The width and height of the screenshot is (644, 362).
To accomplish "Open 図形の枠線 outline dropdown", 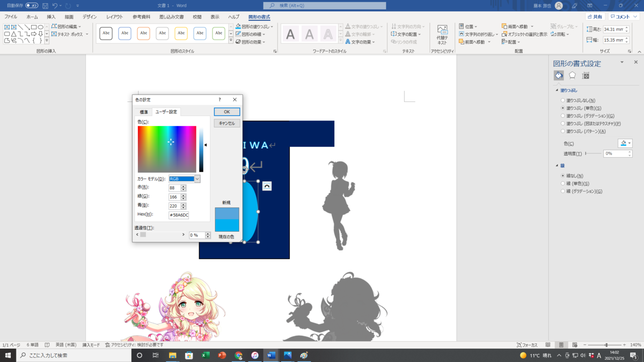I will coord(250,34).
